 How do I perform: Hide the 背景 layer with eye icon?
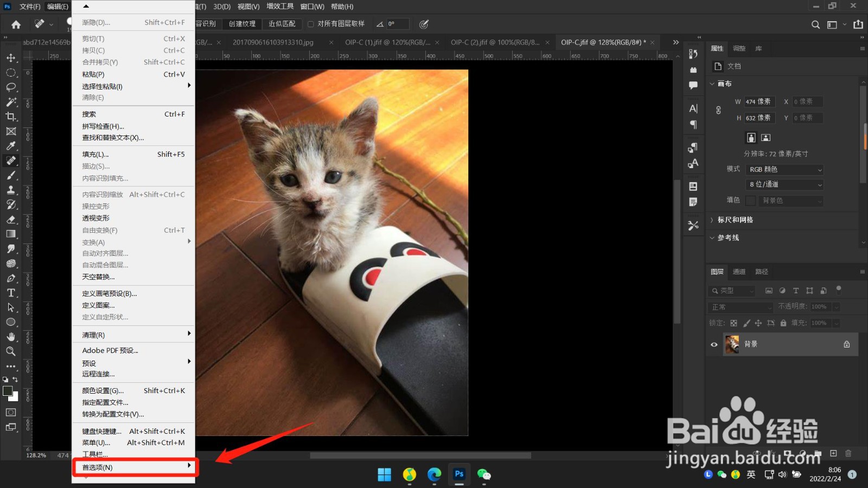point(714,344)
